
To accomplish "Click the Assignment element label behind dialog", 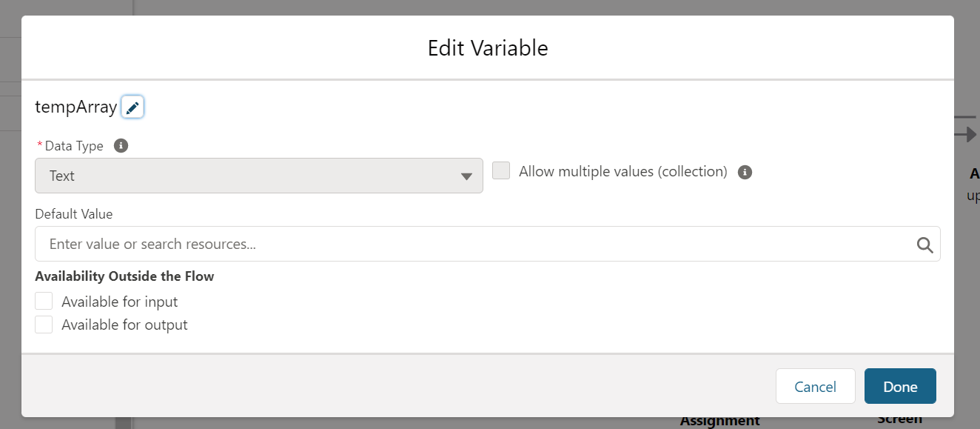I will point(719,421).
